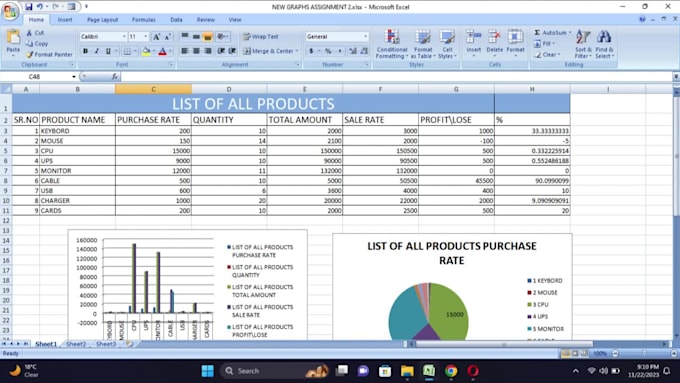Viewport: 680px width, 383px height.
Task: Go to Sheet3 worksheet
Action: (x=106, y=344)
